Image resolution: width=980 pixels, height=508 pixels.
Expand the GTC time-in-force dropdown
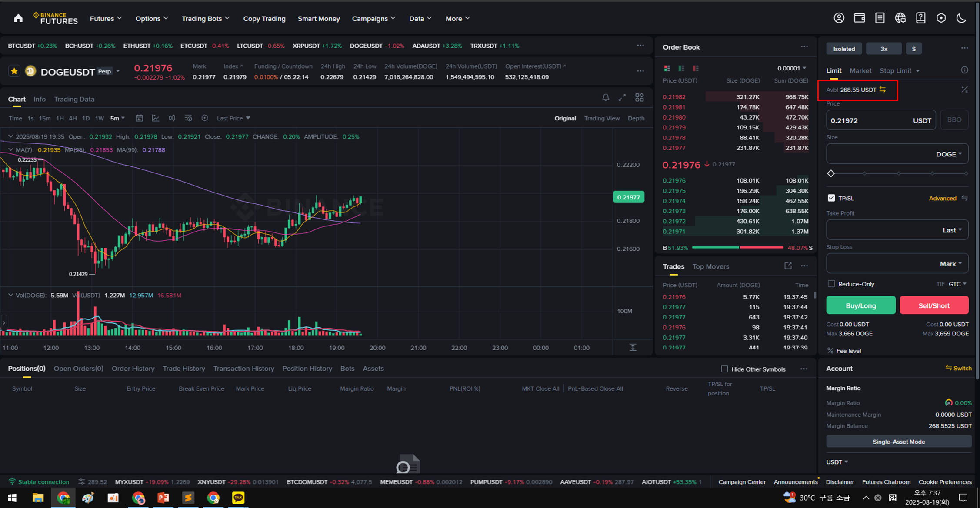[957, 284]
